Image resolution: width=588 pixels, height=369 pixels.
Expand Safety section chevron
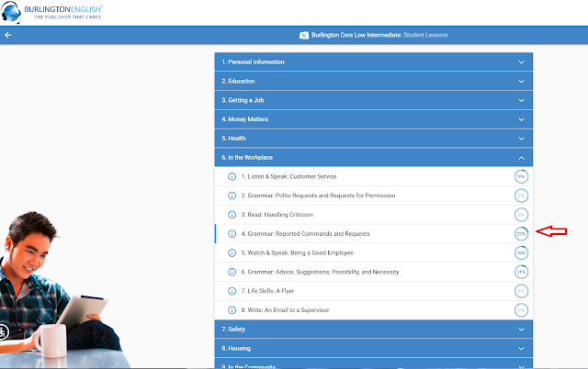click(x=521, y=330)
